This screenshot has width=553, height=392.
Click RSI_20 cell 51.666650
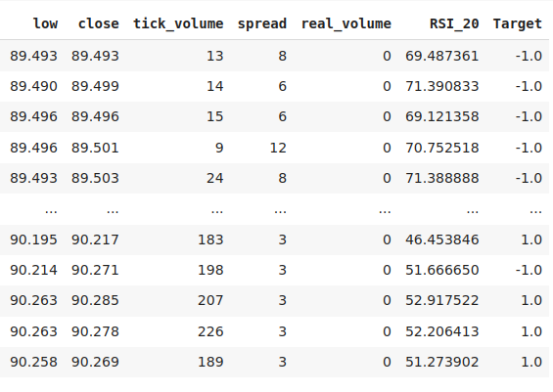441,270
